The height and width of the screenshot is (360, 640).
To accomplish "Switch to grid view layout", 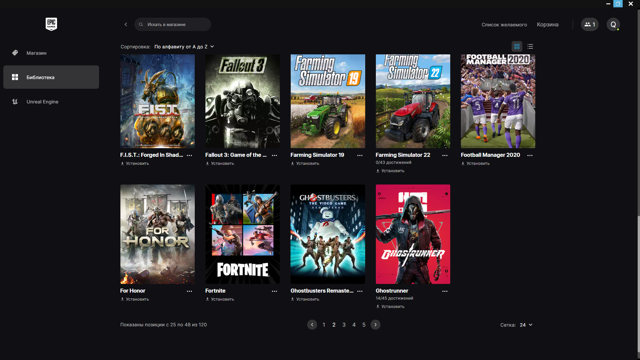I will (x=517, y=47).
